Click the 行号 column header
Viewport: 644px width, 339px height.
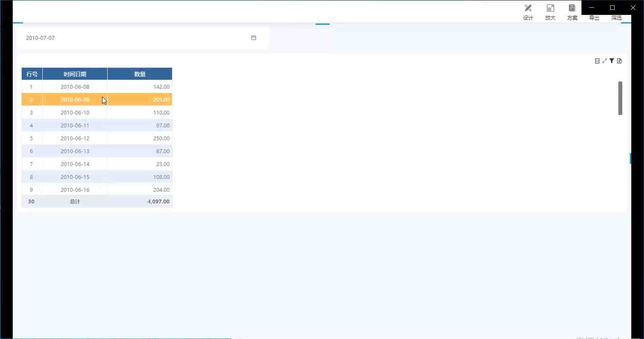[32, 74]
